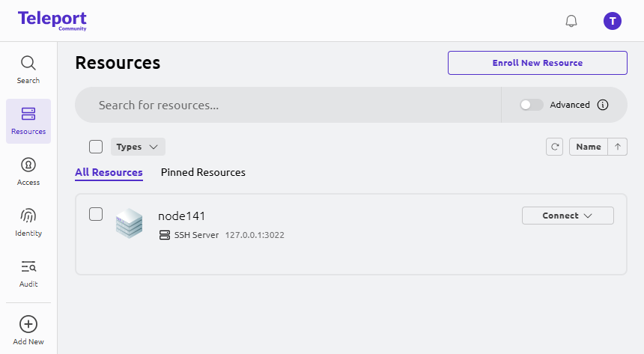Open the user avatar menu
The image size is (644, 354).
pos(613,21)
